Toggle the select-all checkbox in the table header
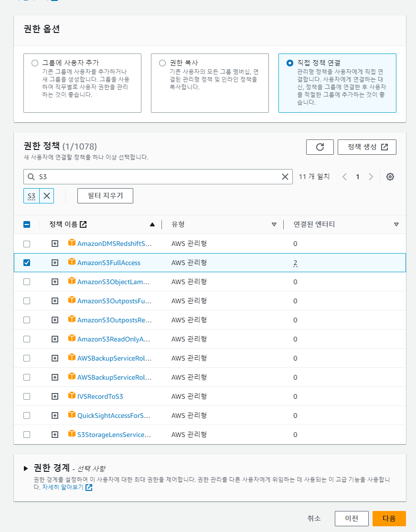 coord(27,224)
